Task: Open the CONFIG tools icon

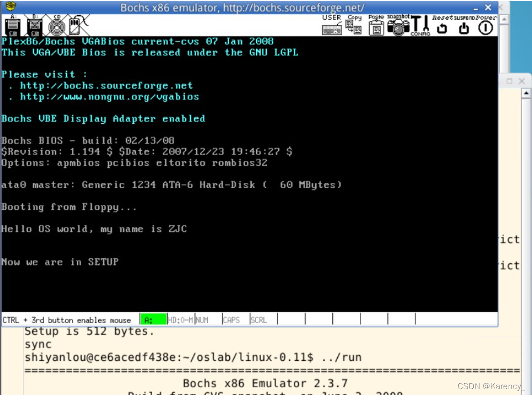Action: point(420,25)
